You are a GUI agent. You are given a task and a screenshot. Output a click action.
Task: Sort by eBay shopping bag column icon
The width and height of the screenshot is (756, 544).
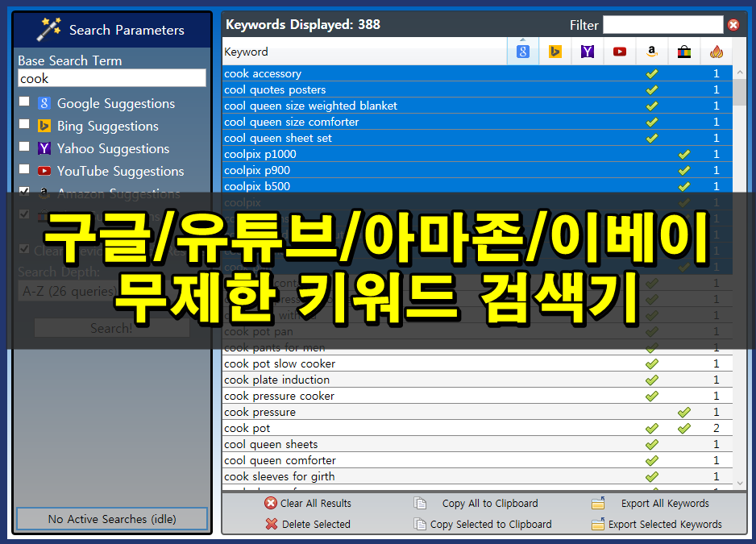pos(684,52)
